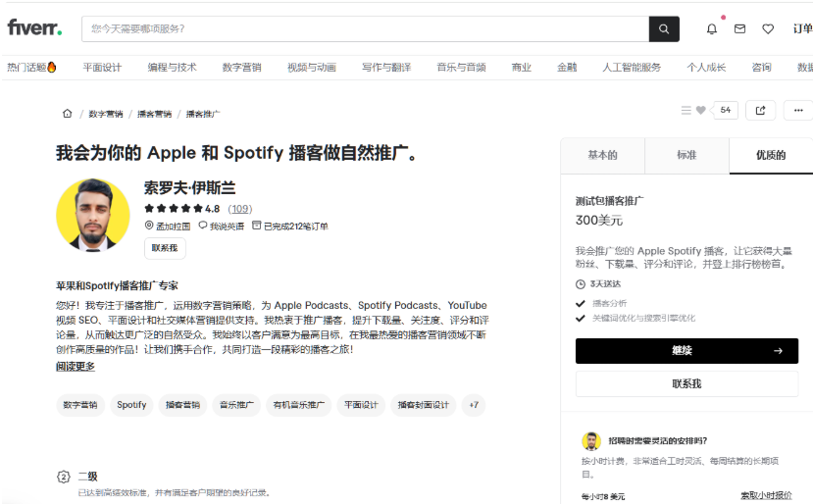This screenshot has height=504, width=813.
Task: Click the Spotify tag chip
Action: pyautogui.click(x=131, y=405)
